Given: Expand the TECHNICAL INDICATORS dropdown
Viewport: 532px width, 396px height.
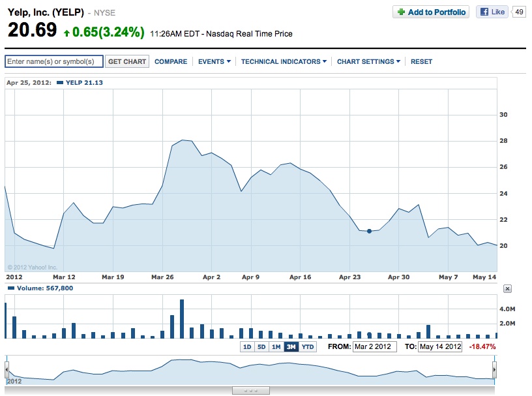Looking at the screenshot, I should [284, 61].
